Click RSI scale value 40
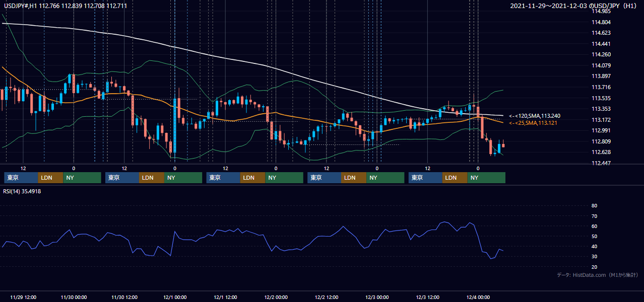 tap(594, 246)
